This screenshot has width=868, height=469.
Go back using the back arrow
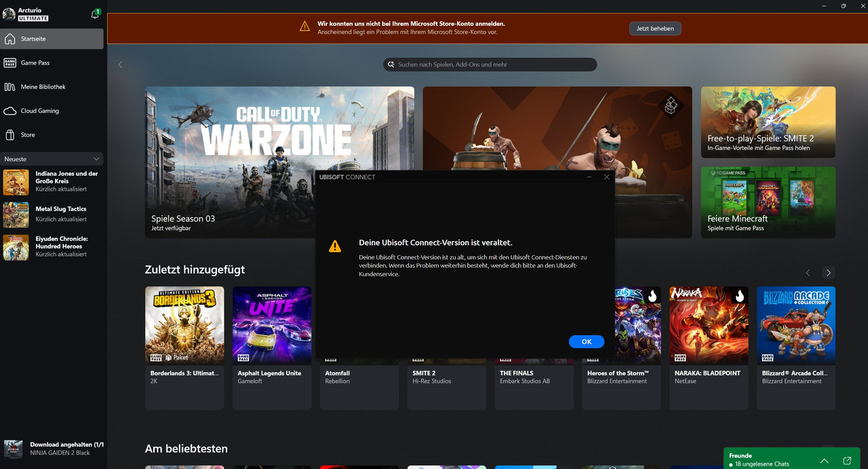click(120, 64)
